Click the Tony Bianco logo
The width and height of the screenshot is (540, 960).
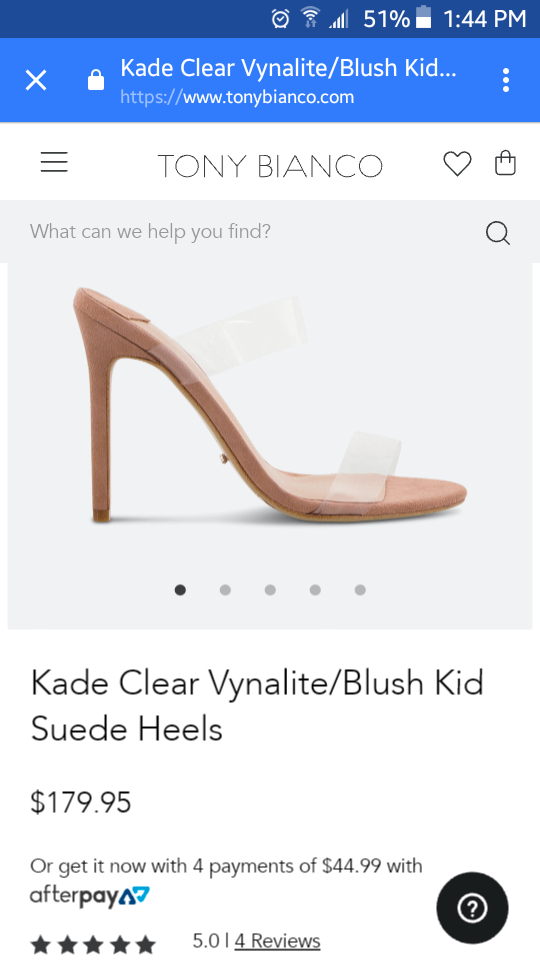coord(270,166)
